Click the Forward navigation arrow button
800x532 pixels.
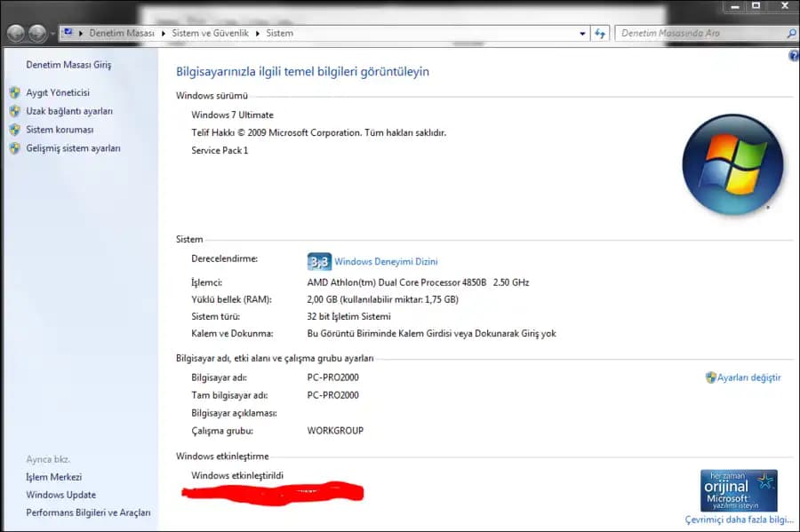37,34
